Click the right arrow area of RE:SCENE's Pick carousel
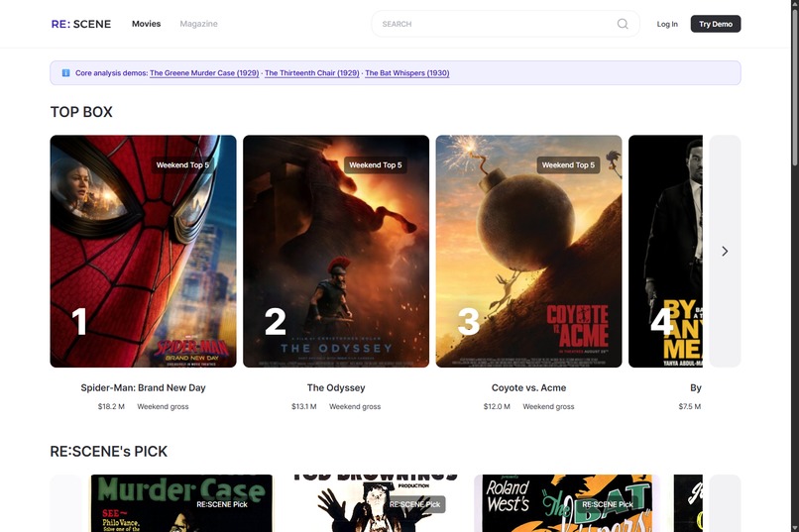 click(x=725, y=503)
